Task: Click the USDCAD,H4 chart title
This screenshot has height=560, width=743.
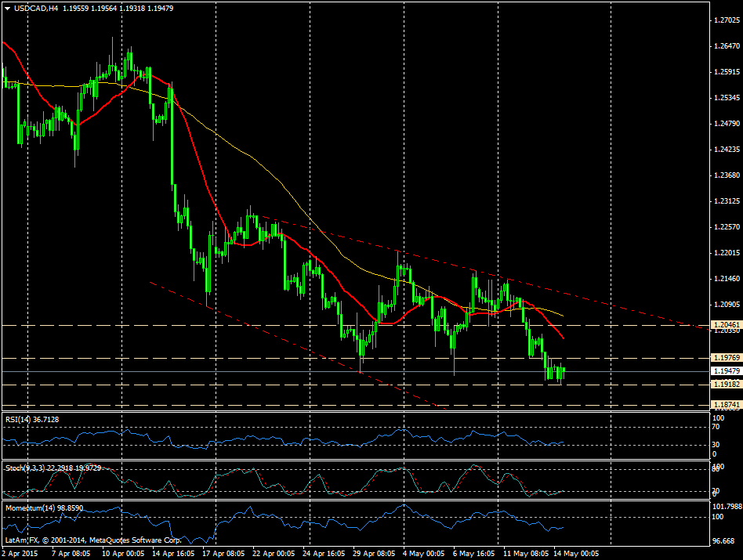Action: point(36,9)
